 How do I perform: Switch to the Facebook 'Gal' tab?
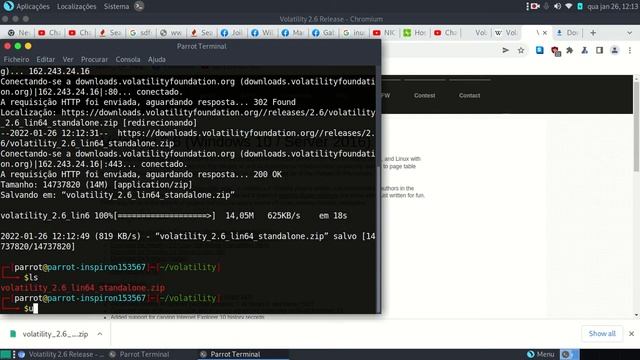324,33
